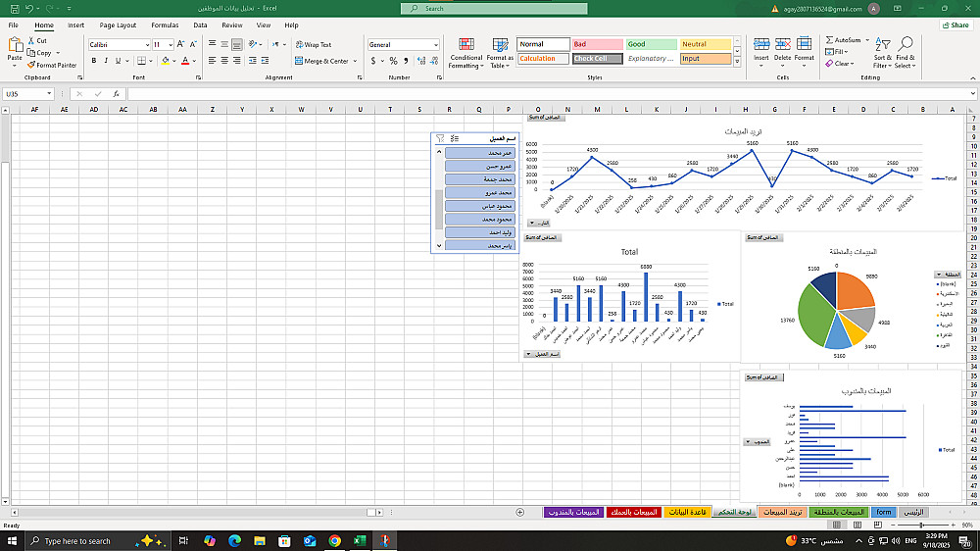Image resolution: width=980 pixels, height=551 pixels.
Task: Open the Data tab
Action: pos(200,25)
